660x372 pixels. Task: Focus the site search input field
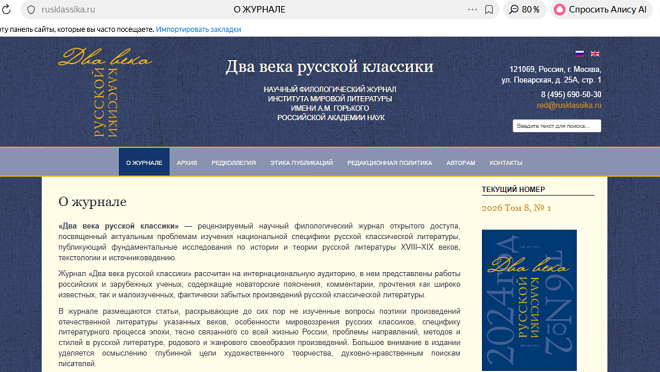point(556,126)
